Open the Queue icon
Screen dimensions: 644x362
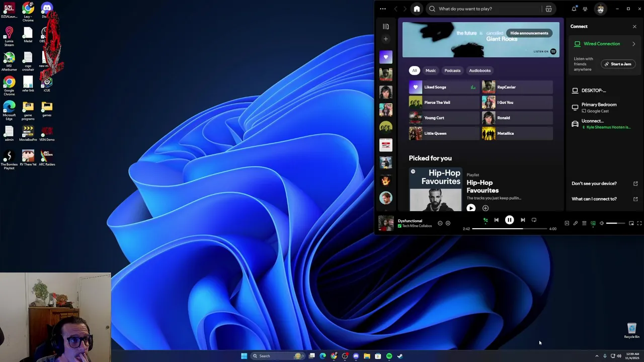coord(584,223)
